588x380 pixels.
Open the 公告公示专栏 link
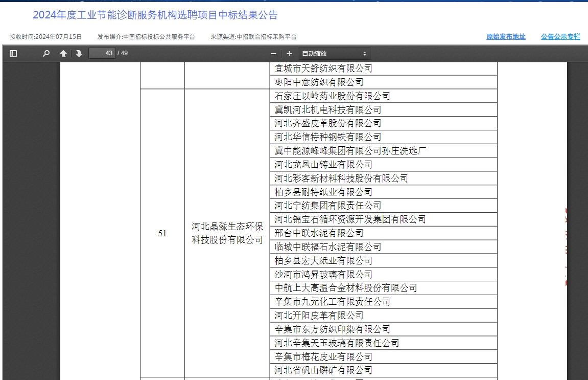(x=560, y=37)
